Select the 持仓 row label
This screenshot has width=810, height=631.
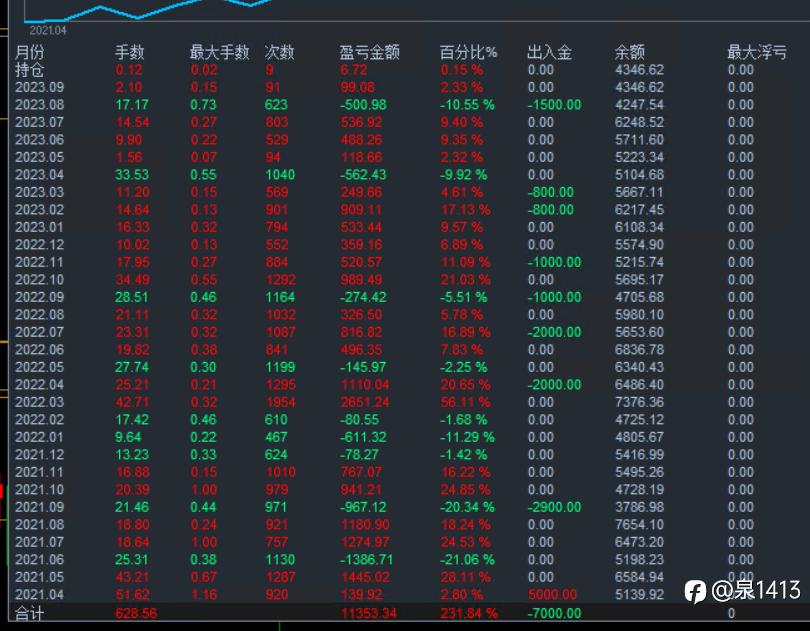point(29,70)
